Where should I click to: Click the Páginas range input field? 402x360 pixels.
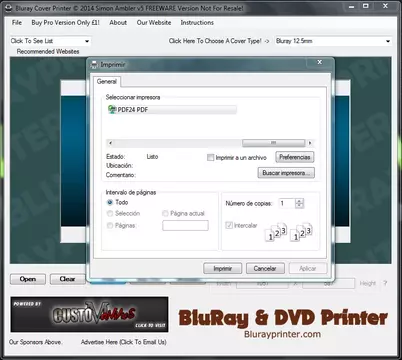[x=185, y=225]
